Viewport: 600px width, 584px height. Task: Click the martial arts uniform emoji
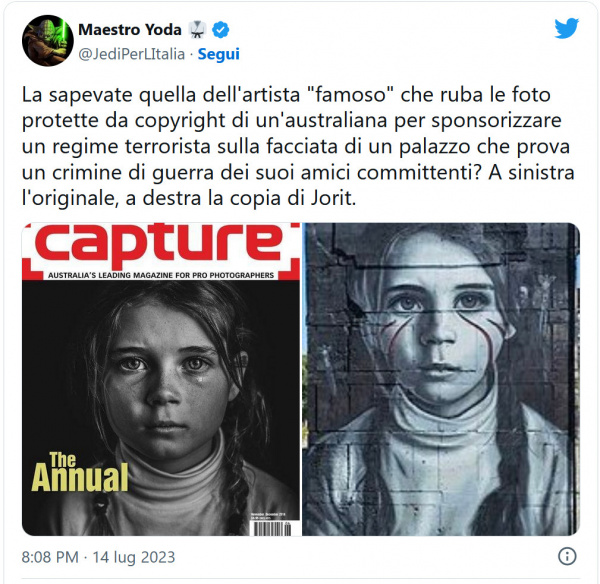pos(197,30)
